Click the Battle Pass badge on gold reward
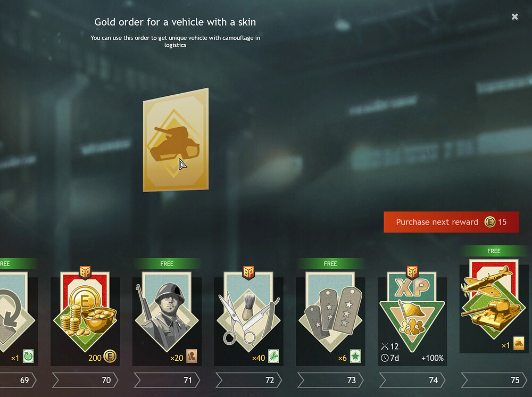The width and height of the screenshot is (532, 397). pos(85,272)
